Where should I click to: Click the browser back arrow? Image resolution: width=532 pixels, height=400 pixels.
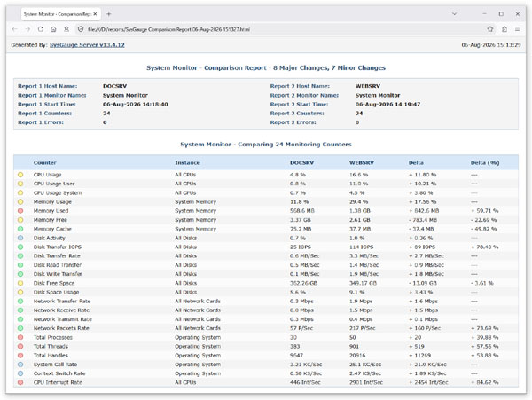tap(14, 29)
